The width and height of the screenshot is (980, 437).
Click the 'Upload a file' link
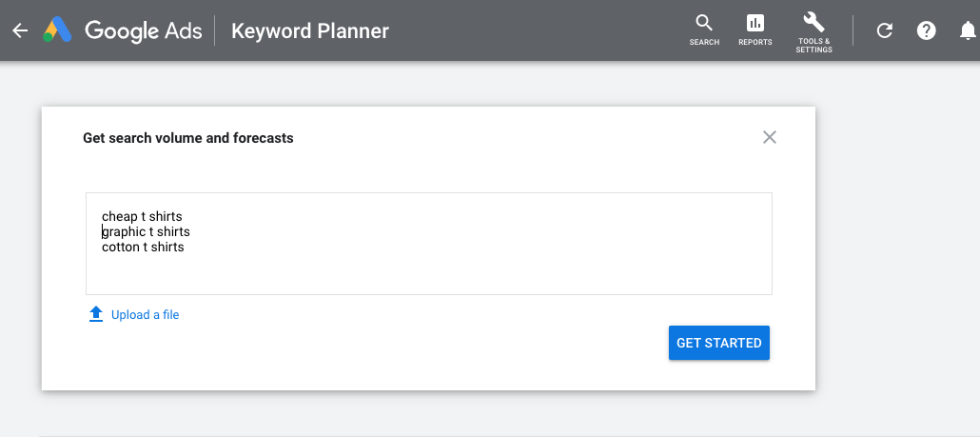tap(145, 314)
